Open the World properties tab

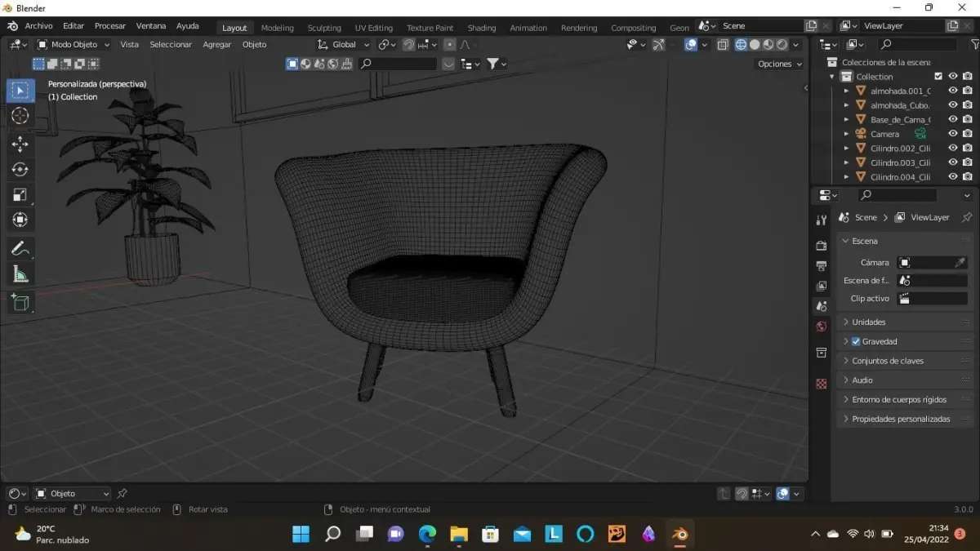point(822,327)
